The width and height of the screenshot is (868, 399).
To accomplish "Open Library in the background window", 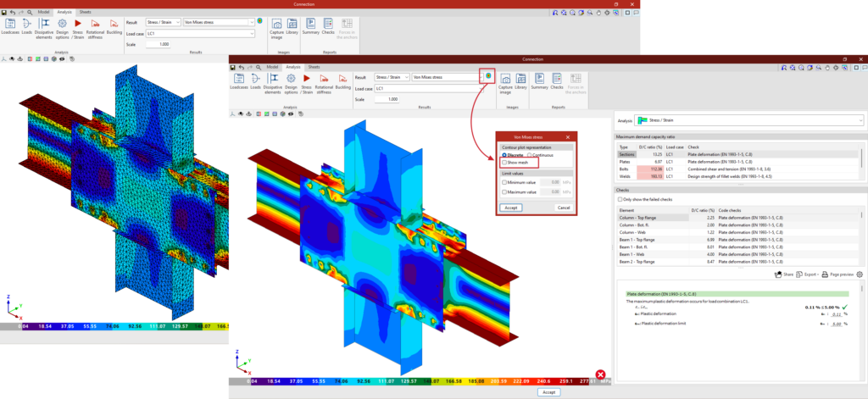I will (292, 26).
